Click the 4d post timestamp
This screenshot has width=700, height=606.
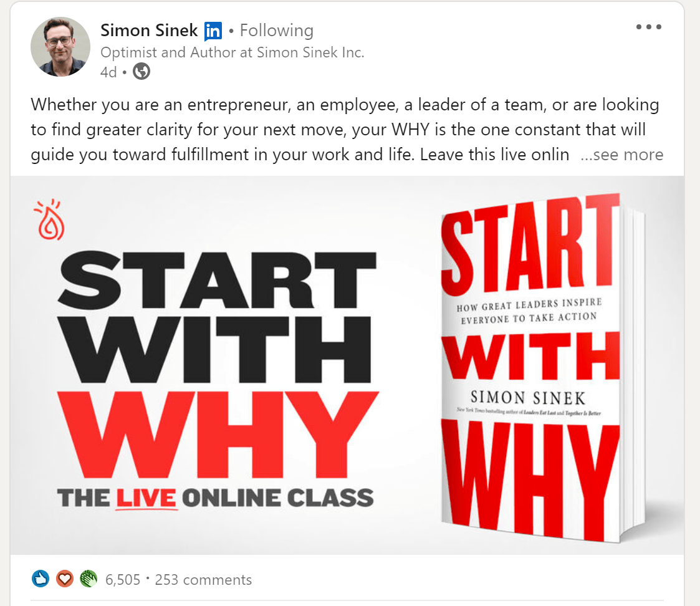click(x=108, y=72)
